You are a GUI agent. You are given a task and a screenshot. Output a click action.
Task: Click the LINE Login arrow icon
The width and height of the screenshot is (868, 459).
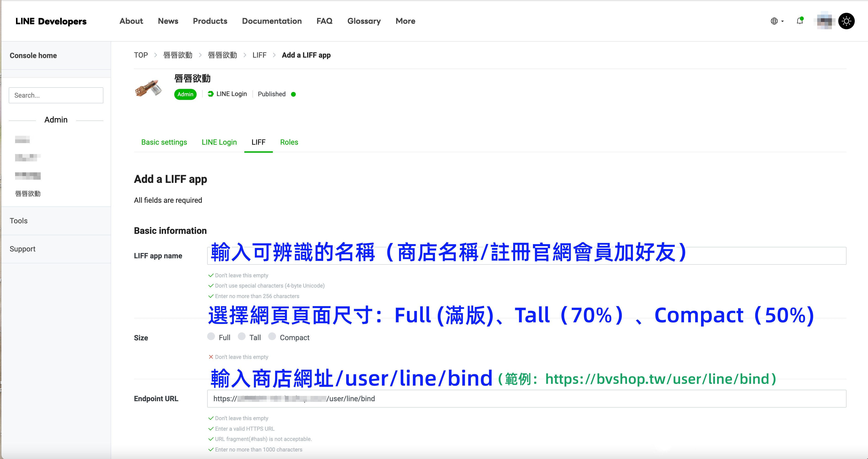pyautogui.click(x=211, y=94)
